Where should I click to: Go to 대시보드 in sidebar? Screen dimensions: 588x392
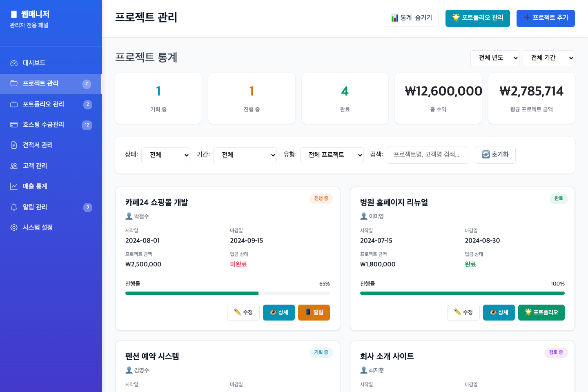pyautogui.click(x=51, y=63)
